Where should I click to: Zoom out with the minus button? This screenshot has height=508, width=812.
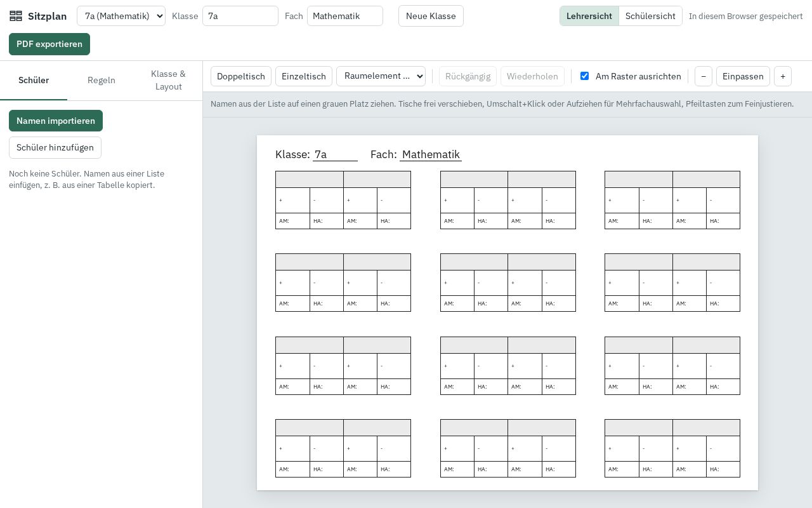(x=704, y=76)
